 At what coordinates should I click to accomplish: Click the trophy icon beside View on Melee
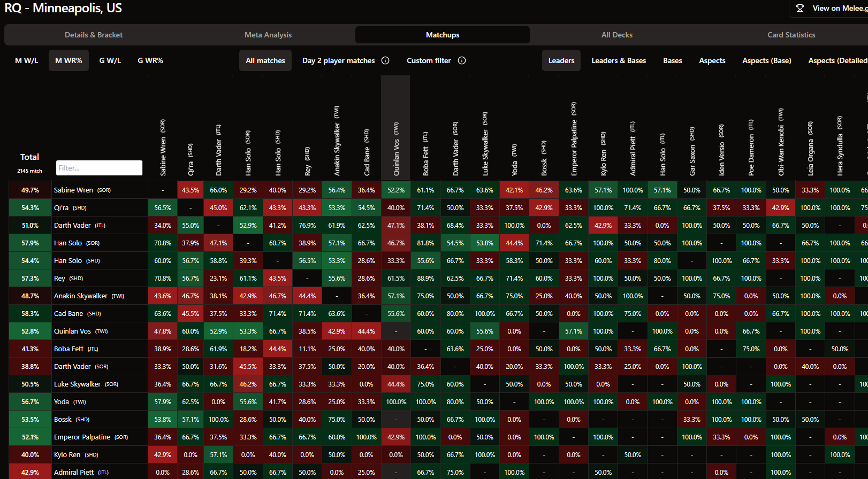[800, 8]
